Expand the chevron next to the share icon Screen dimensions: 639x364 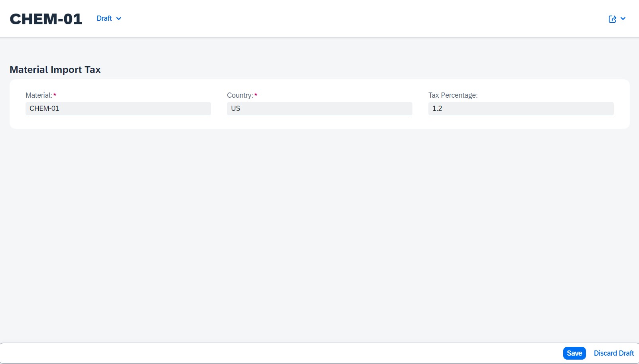click(x=623, y=18)
